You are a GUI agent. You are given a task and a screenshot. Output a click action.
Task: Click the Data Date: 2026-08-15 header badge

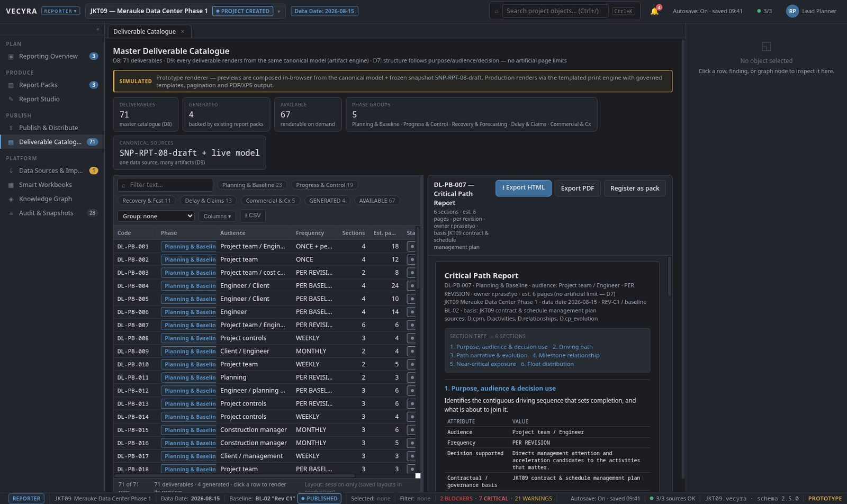point(325,11)
